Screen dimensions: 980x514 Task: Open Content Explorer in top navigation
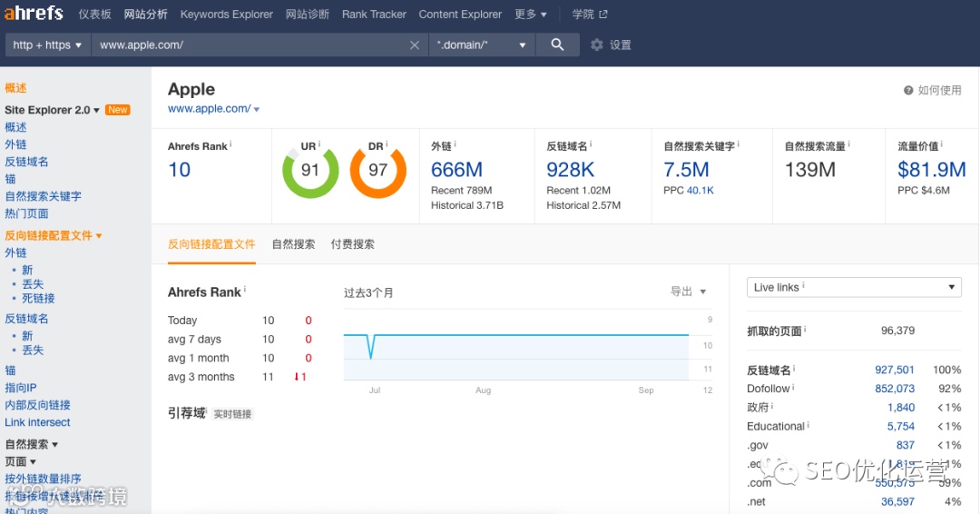click(x=460, y=14)
